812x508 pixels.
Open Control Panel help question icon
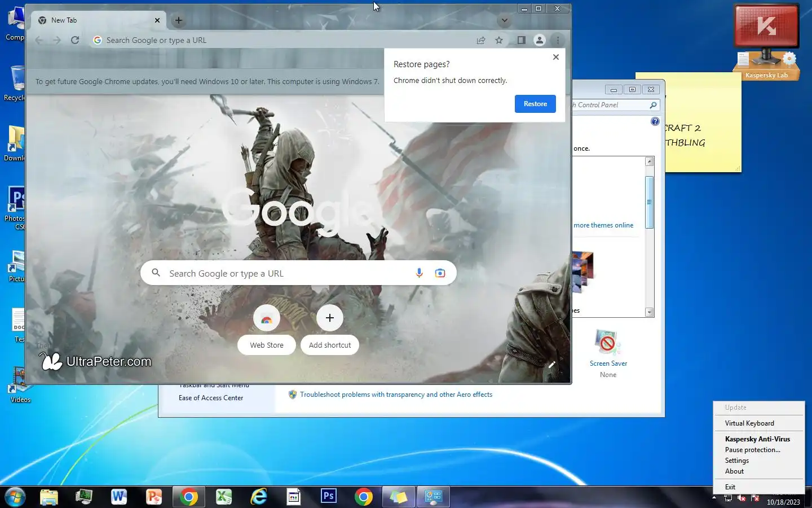pyautogui.click(x=655, y=121)
